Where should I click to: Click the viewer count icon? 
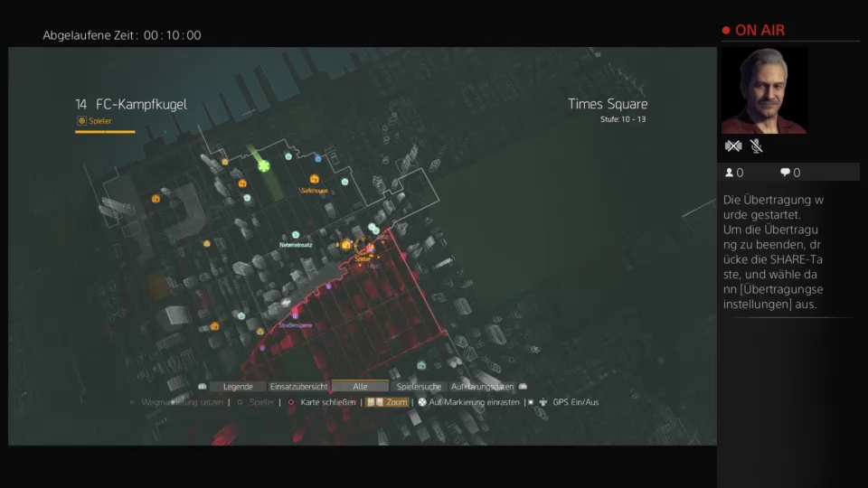[x=730, y=173]
